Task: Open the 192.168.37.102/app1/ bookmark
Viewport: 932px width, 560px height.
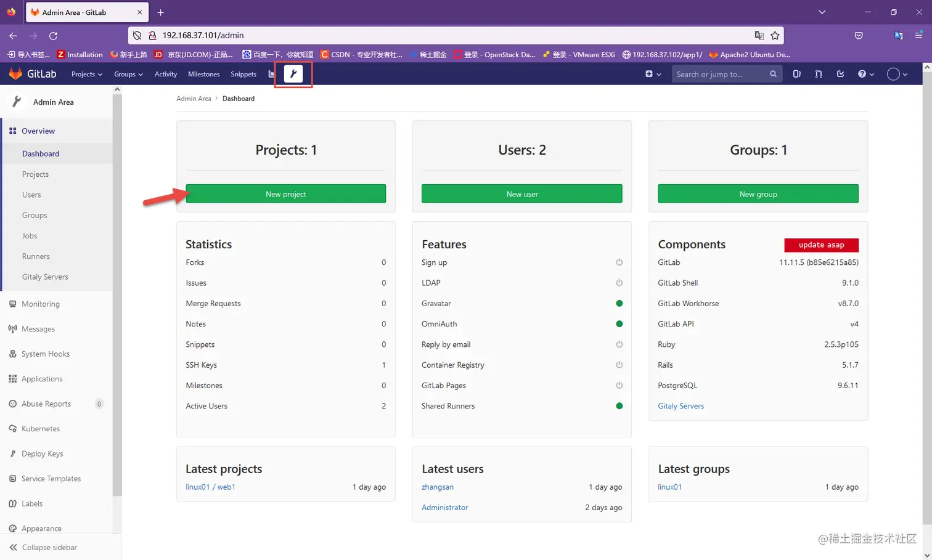Action: coord(662,55)
